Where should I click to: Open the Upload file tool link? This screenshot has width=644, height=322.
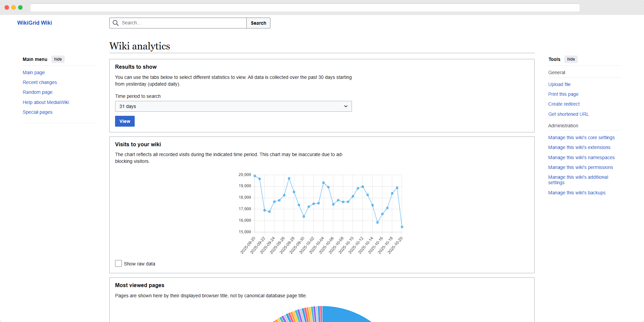(x=559, y=84)
